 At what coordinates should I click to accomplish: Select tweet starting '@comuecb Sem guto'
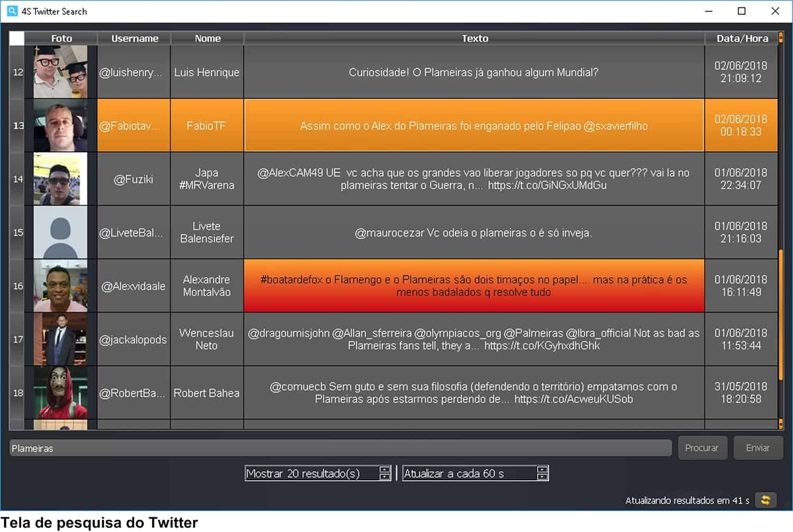[x=474, y=393]
